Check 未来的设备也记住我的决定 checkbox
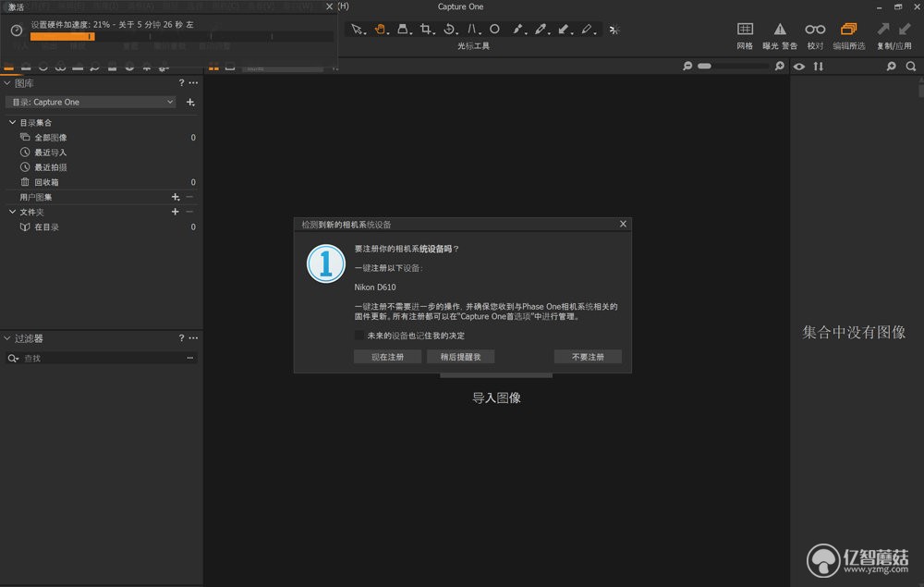Viewport: 924px width, 587px height. 359,336
